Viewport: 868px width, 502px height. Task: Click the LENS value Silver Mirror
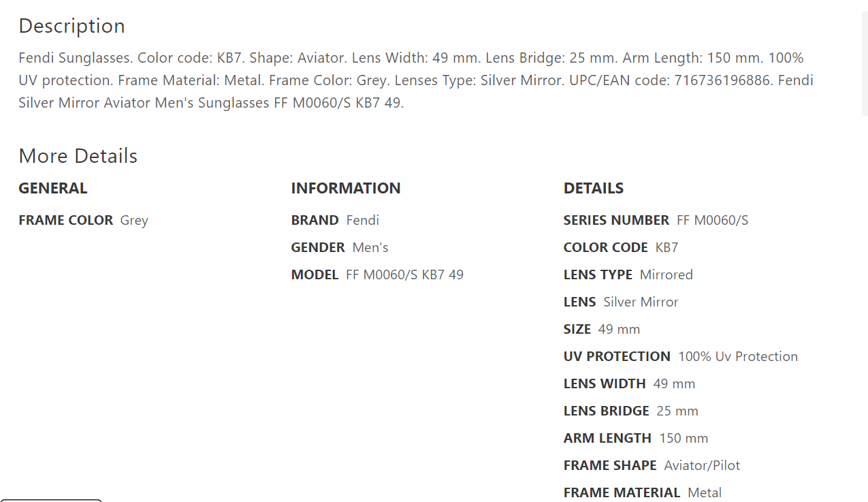pyautogui.click(x=641, y=302)
